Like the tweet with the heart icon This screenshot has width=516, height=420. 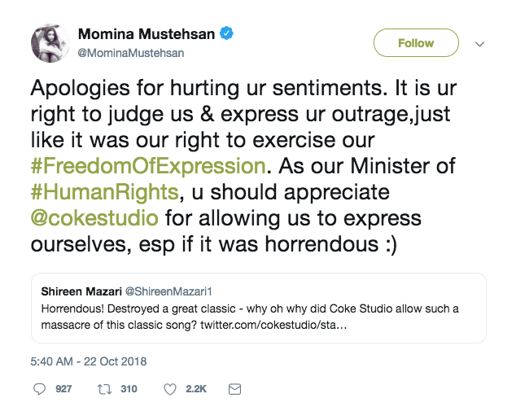pyautogui.click(x=170, y=390)
